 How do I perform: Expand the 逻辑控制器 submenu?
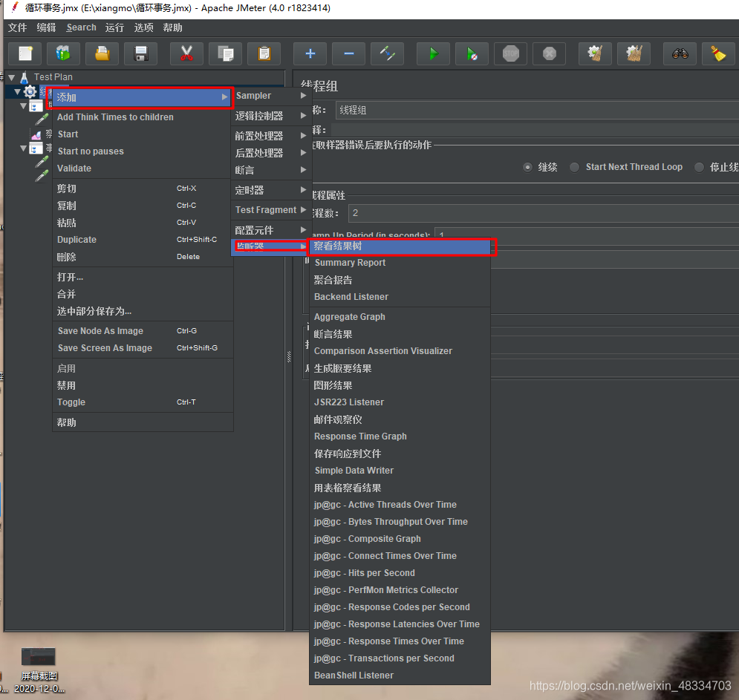(271, 116)
